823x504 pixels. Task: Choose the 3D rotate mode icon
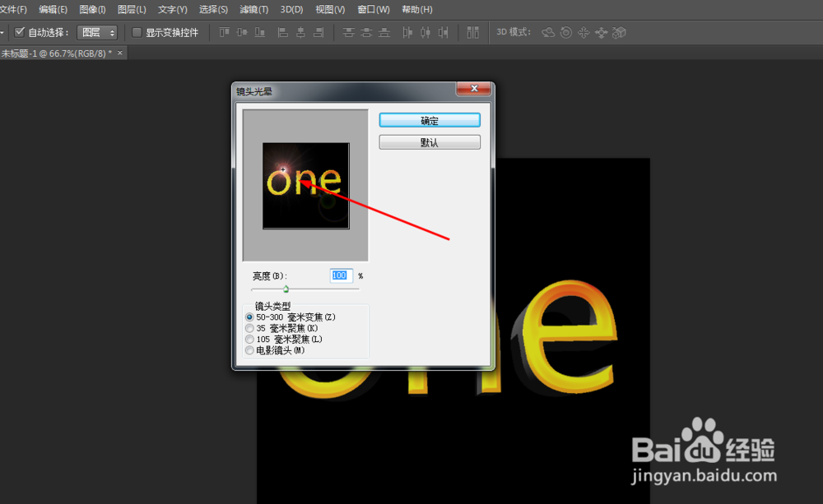point(548,32)
